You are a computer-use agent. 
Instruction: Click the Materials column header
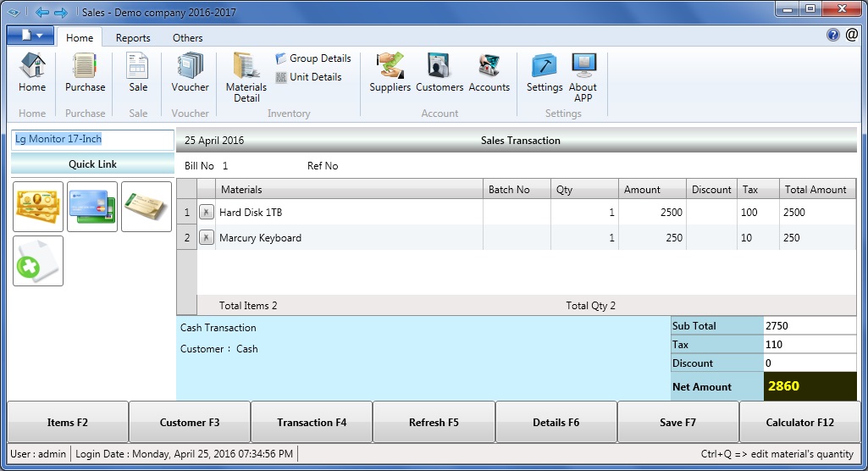click(x=349, y=189)
